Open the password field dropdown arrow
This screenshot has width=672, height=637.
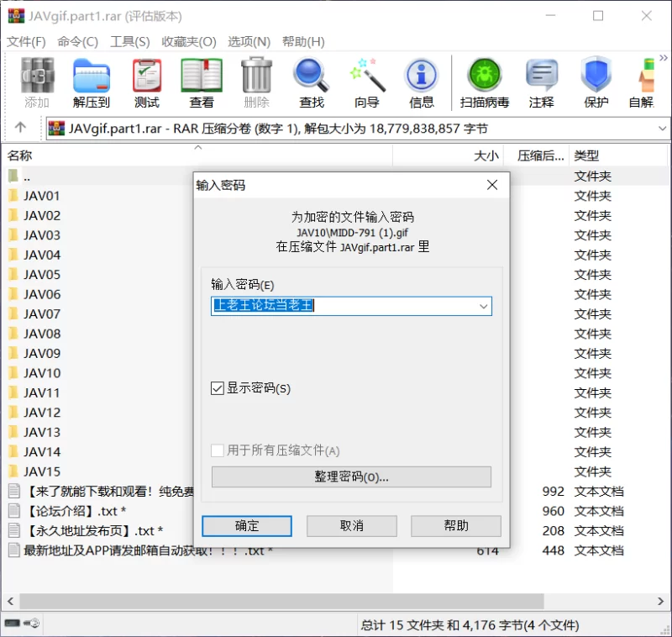[484, 306]
